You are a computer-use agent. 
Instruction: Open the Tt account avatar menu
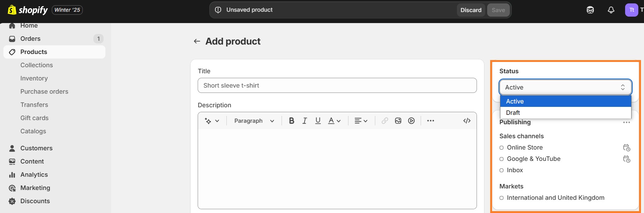[632, 10]
